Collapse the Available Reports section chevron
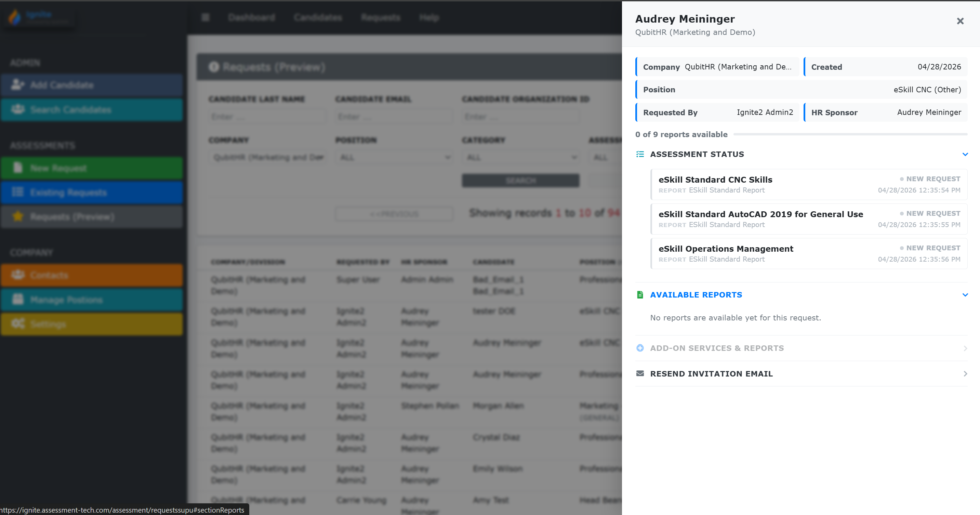 click(x=965, y=295)
